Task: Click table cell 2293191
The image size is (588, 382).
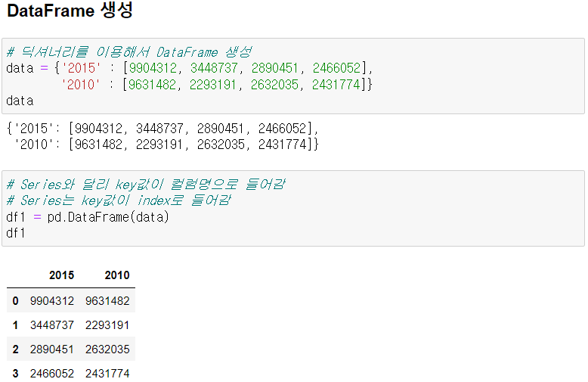Action: [x=107, y=325]
